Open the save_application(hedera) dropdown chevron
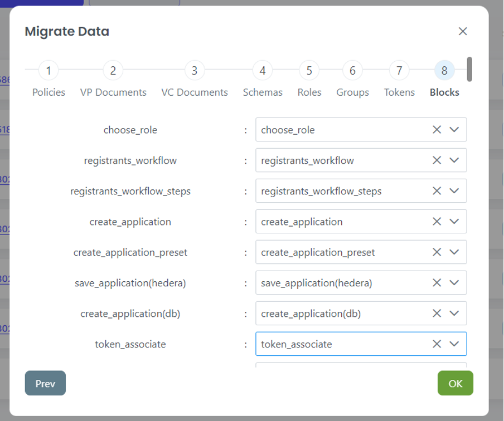Viewport: 504px width, 421px height. pos(454,283)
